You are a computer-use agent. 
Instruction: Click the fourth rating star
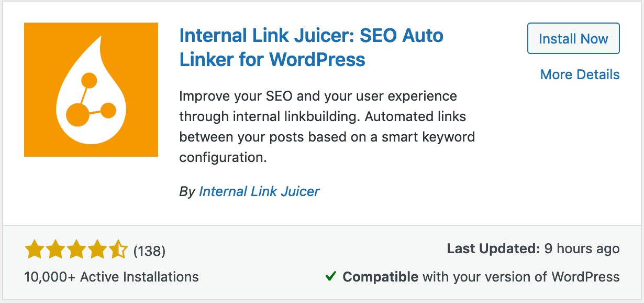[x=96, y=251]
